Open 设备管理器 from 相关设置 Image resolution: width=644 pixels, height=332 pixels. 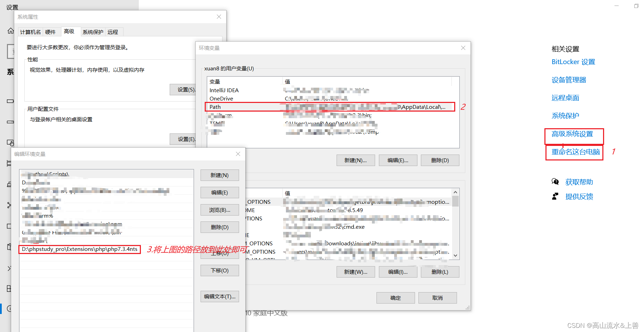tap(569, 80)
